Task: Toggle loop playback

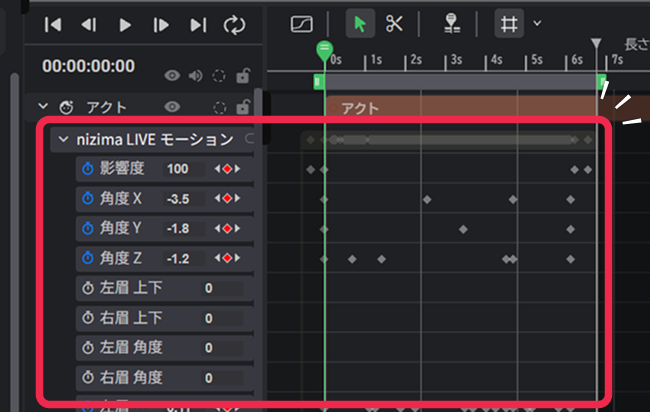Action: (x=235, y=25)
